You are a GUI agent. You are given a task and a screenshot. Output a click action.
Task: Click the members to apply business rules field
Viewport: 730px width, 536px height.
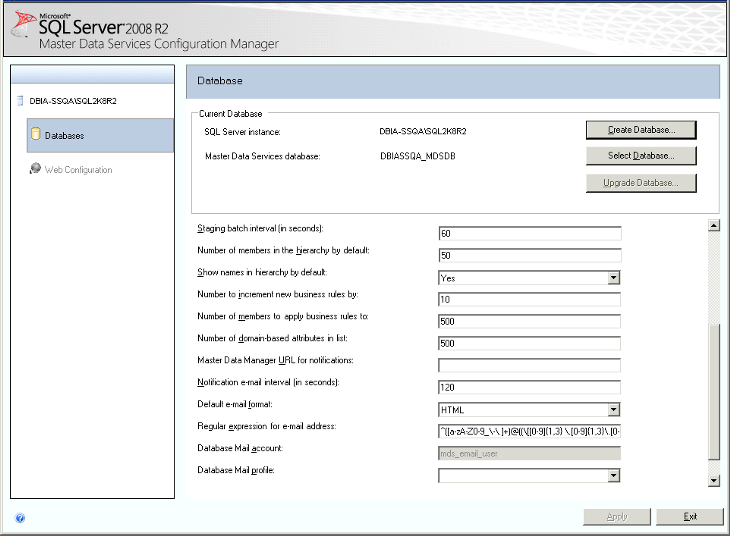click(x=529, y=321)
